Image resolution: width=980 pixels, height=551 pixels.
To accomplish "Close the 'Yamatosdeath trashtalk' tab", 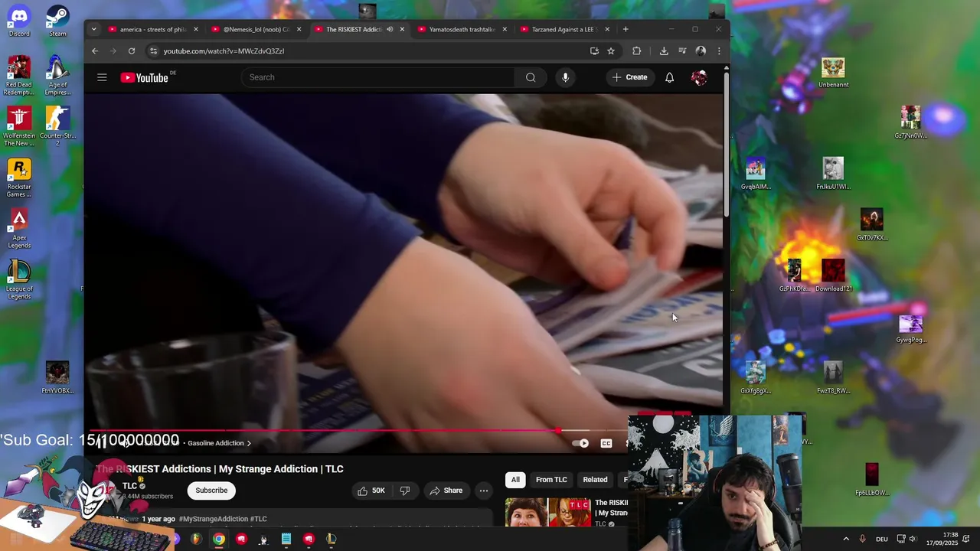I will (x=505, y=30).
